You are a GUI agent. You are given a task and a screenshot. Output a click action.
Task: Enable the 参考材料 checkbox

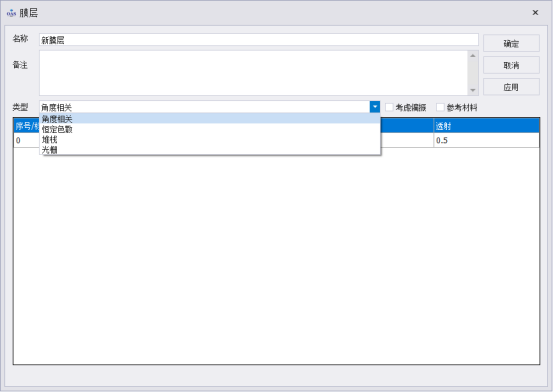[440, 107]
